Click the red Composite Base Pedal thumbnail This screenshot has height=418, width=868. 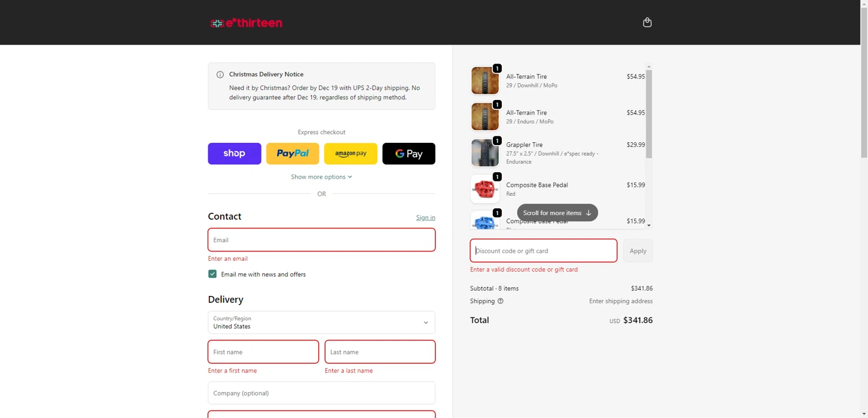(485, 189)
